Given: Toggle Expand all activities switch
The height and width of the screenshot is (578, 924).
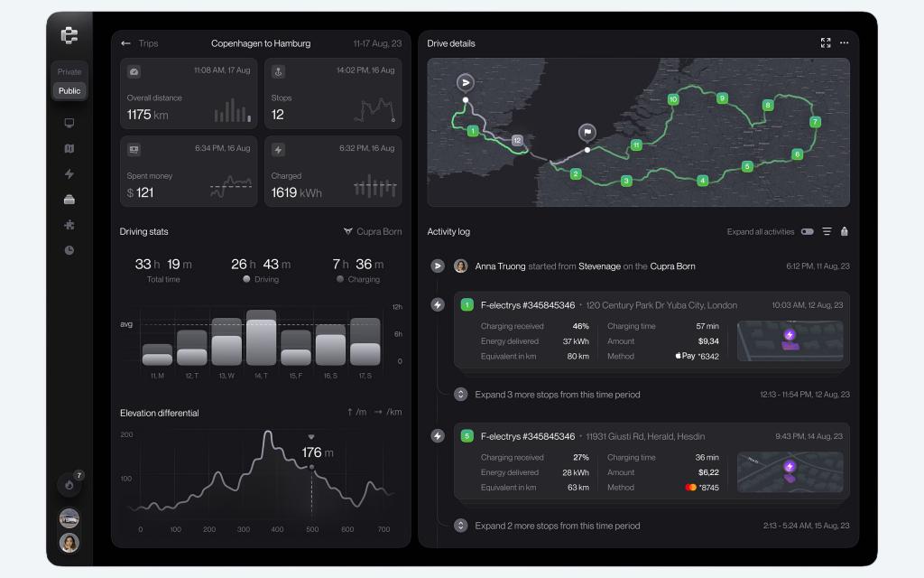Looking at the screenshot, I should (x=808, y=232).
